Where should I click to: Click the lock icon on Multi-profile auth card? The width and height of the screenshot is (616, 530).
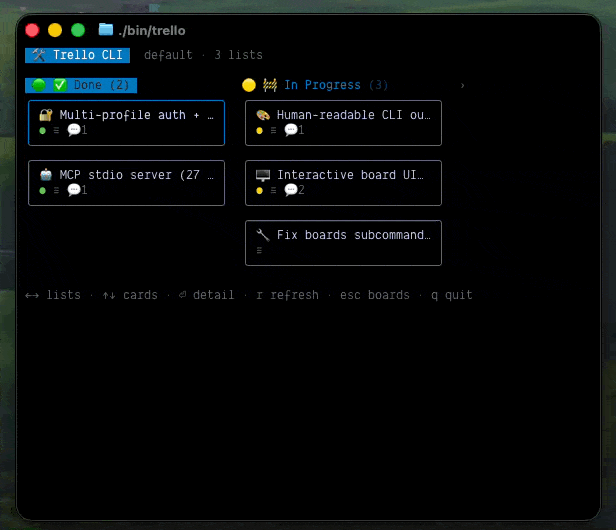[46, 115]
